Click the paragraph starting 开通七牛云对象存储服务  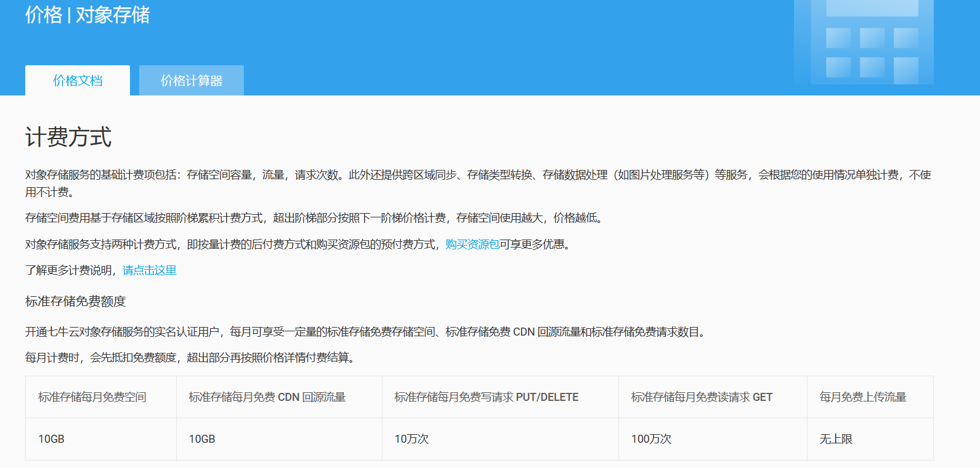366,332
